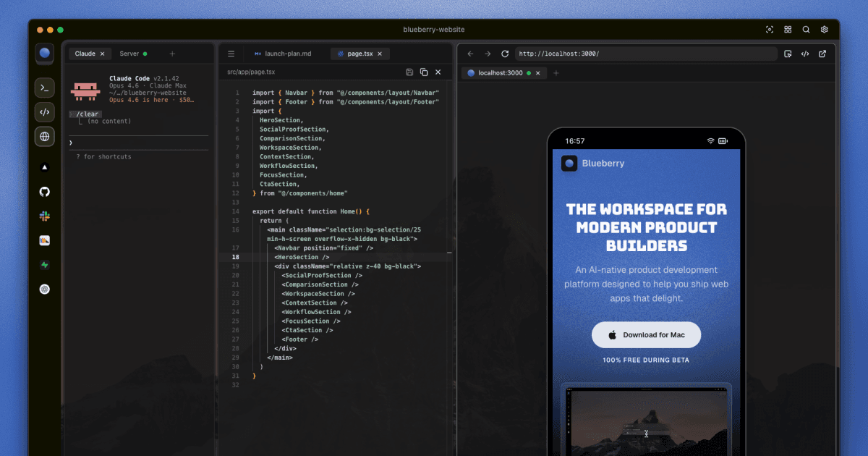Open the browser globe icon in sidebar
Screen dimensions: 868x456
tap(45, 136)
